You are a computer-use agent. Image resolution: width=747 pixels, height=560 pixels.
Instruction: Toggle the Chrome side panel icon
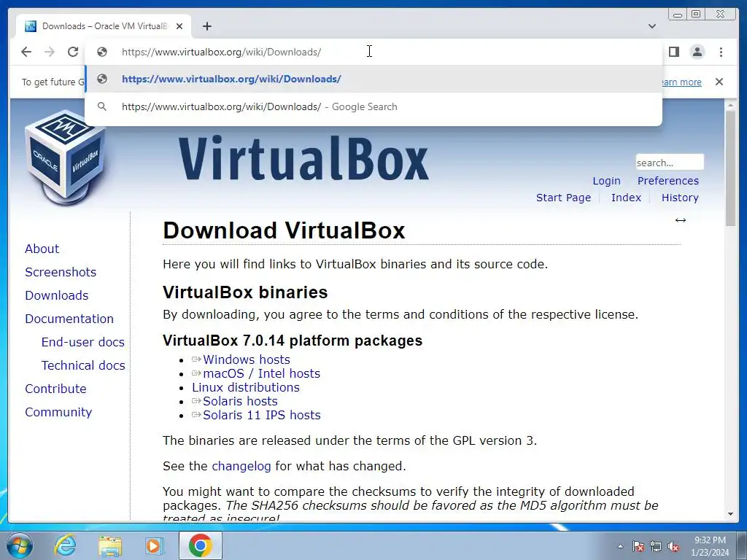673,52
